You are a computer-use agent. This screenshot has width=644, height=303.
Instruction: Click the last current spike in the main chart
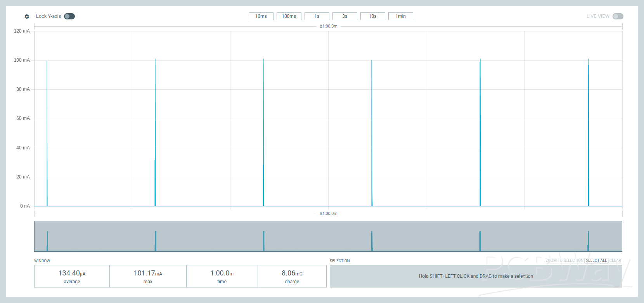pos(589,132)
